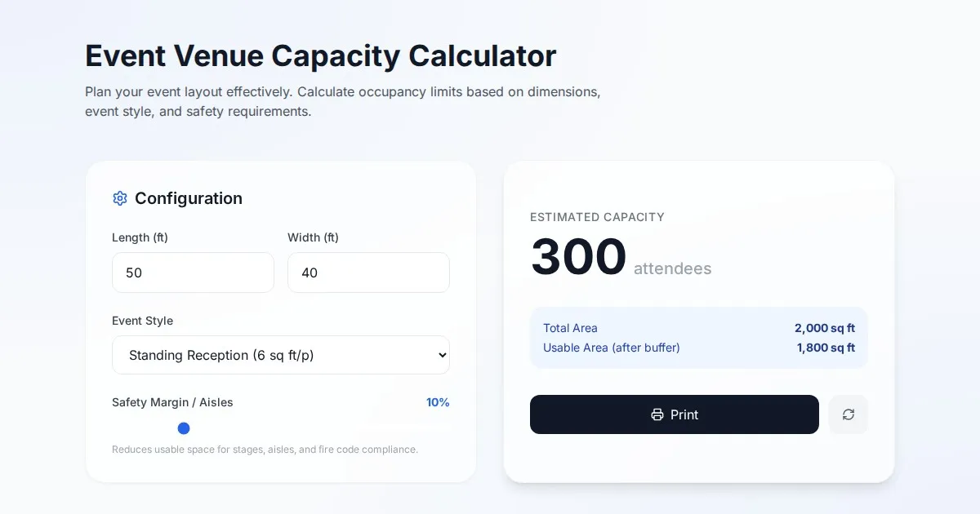Click the printer icon on Print button
Screen dimensions: 980x514
point(657,414)
